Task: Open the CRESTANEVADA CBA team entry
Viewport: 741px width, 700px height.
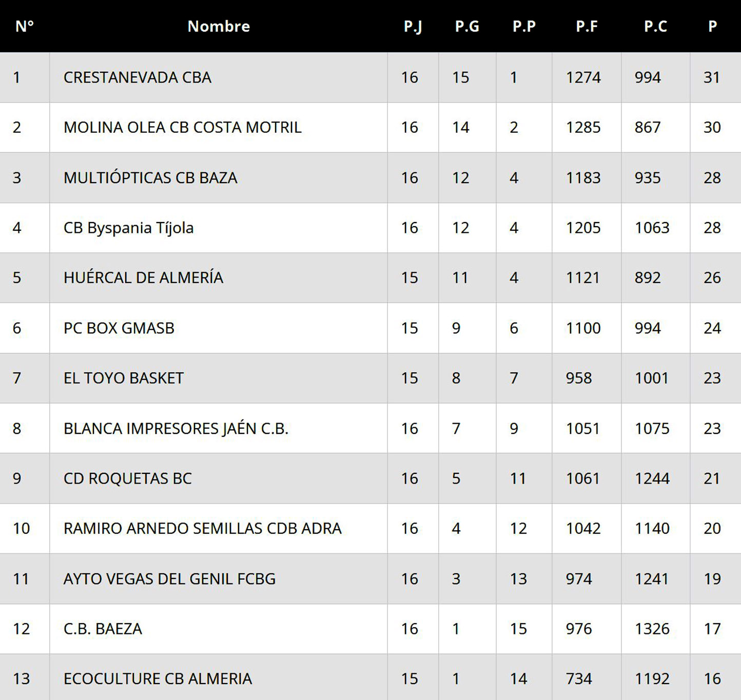Action: click(x=138, y=77)
